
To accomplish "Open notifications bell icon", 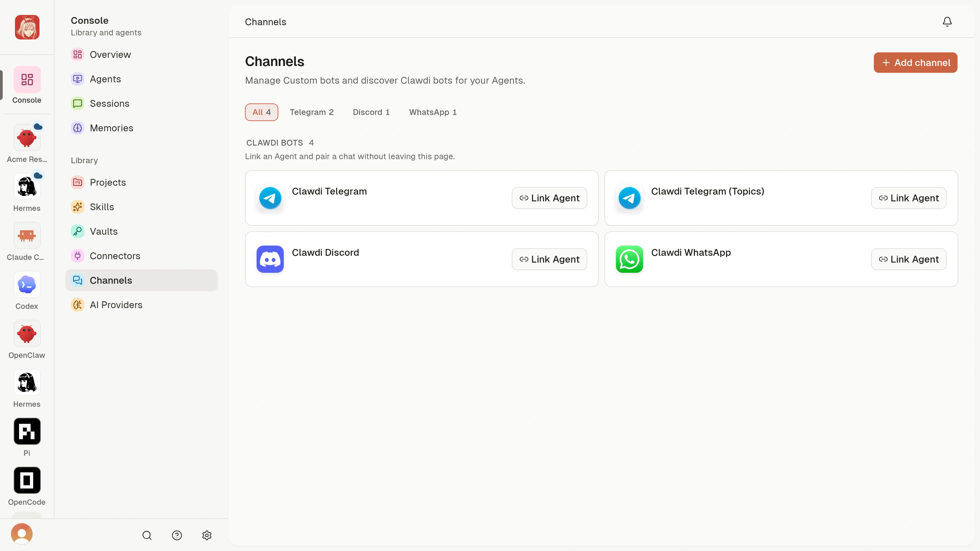I will point(947,22).
